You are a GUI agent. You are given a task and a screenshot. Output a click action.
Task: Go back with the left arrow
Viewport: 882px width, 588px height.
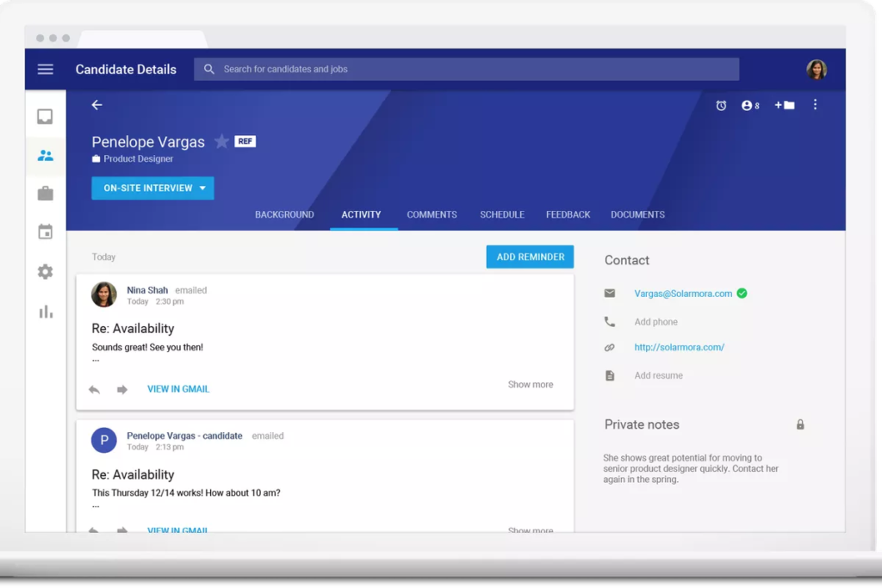(96, 104)
